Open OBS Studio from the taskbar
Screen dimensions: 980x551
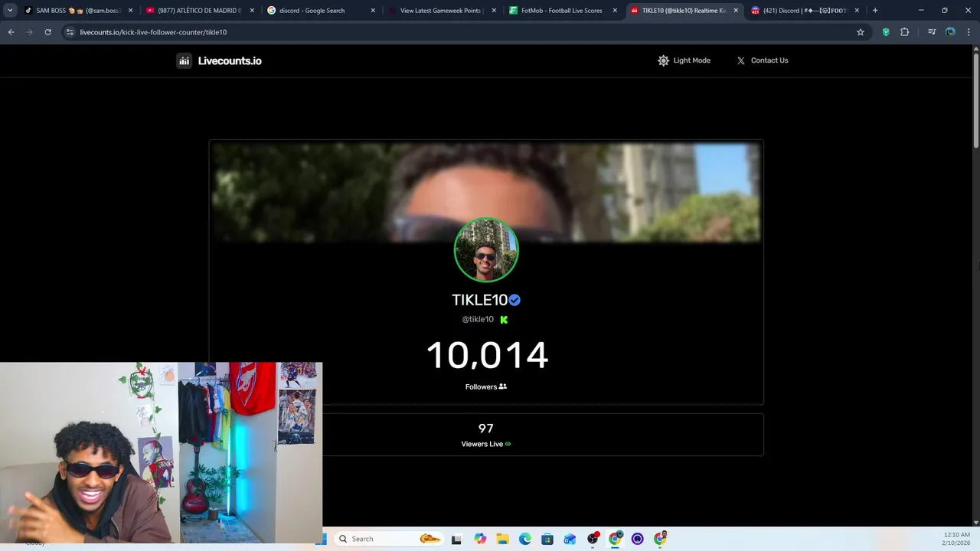[x=593, y=539]
